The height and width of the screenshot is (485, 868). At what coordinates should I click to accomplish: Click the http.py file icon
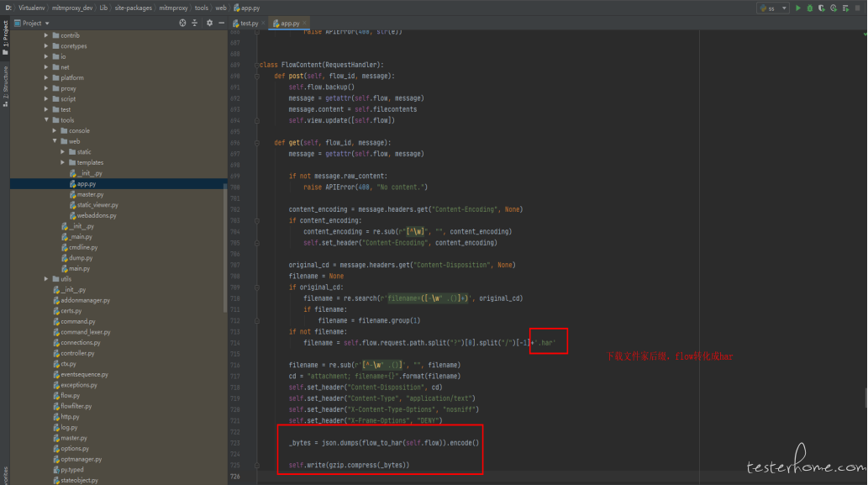click(x=56, y=417)
